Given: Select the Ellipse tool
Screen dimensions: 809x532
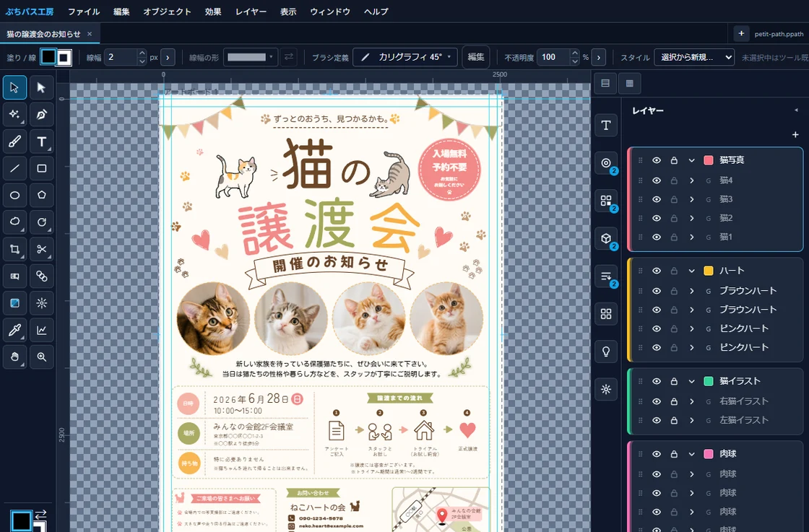Looking at the screenshot, I should [14, 195].
